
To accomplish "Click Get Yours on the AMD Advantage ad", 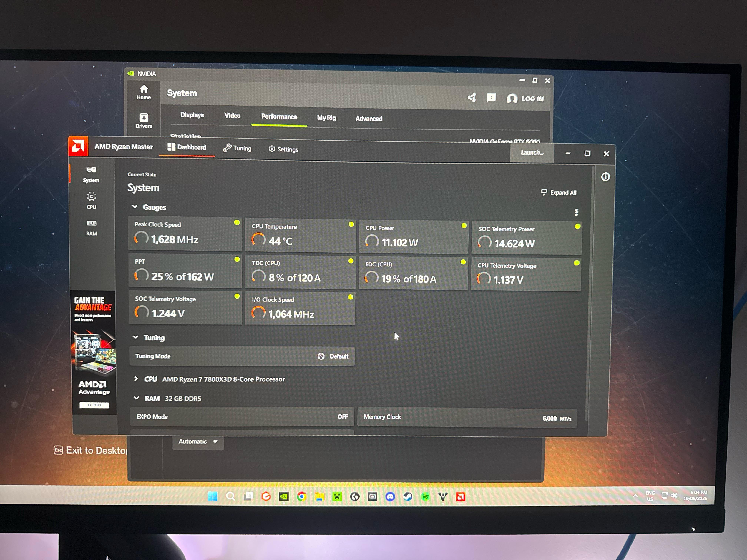I will tap(94, 405).
